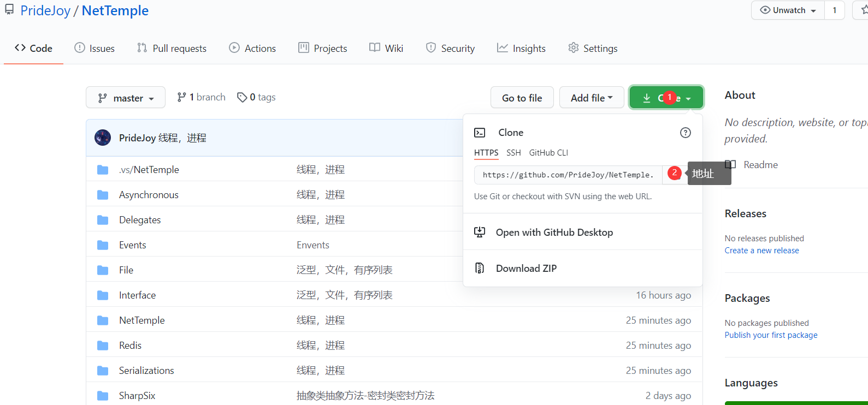The height and width of the screenshot is (405, 868).
Task: Open the Unwatch dropdown
Action: tap(788, 10)
